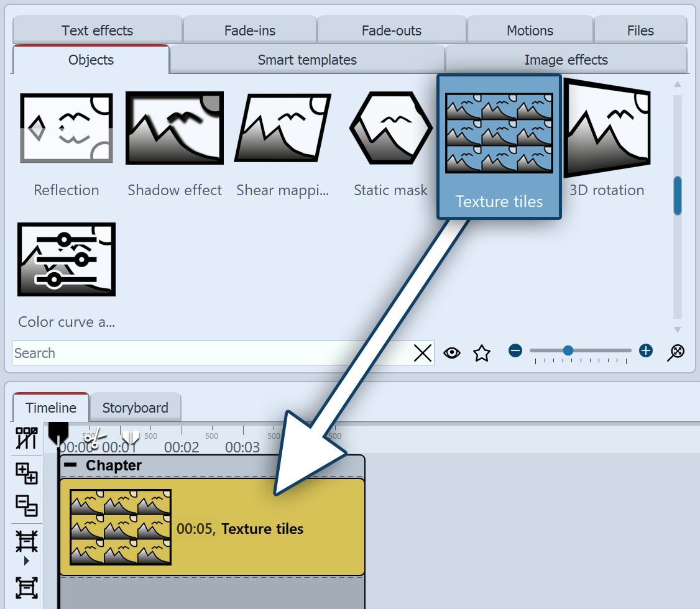Open the Image effects tab
This screenshot has width=700, height=609.
coord(566,60)
